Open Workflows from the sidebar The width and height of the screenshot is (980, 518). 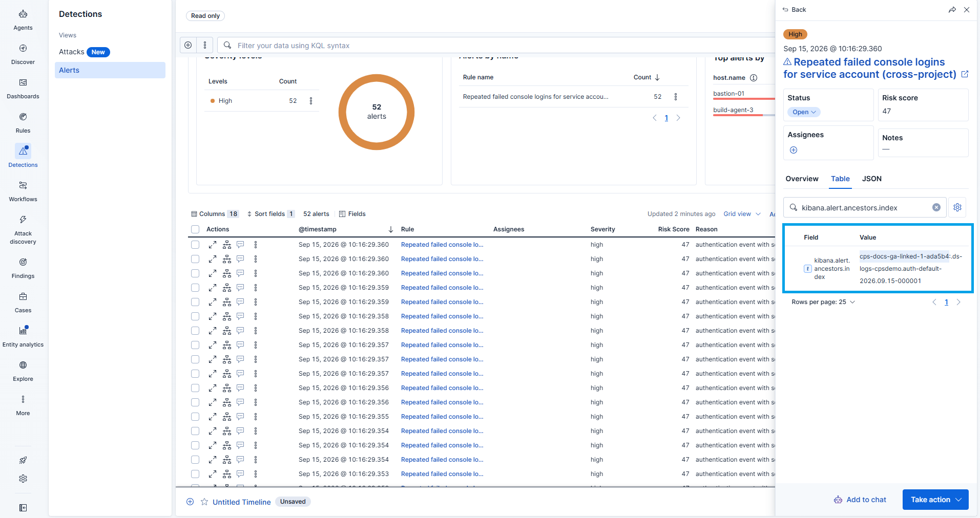tap(23, 192)
